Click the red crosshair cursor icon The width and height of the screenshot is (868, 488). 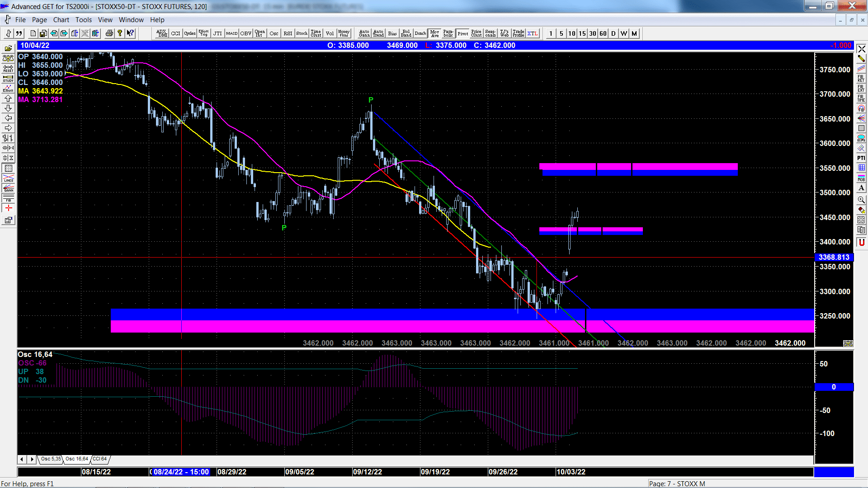tap(8, 208)
